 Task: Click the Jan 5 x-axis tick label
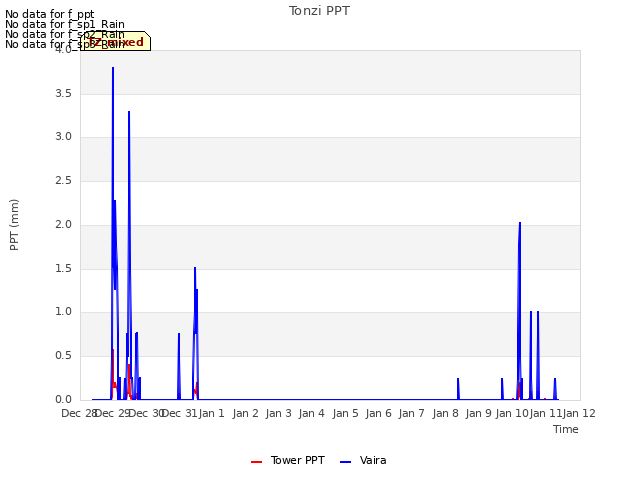(x=345, y=413)
